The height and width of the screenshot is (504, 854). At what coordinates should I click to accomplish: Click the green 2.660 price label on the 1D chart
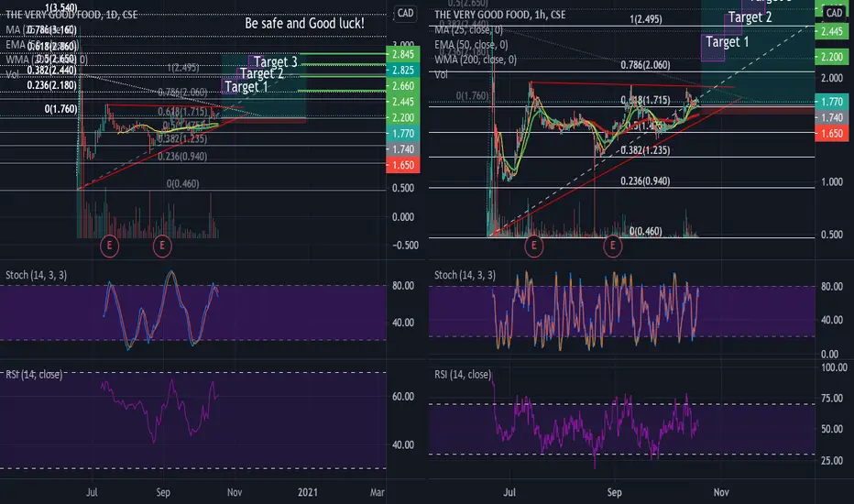403,85
